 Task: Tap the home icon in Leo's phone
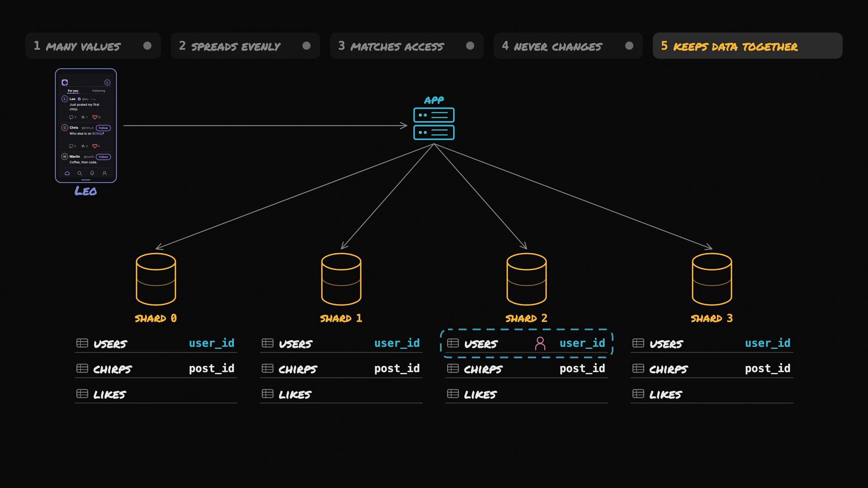coord(67,173)
